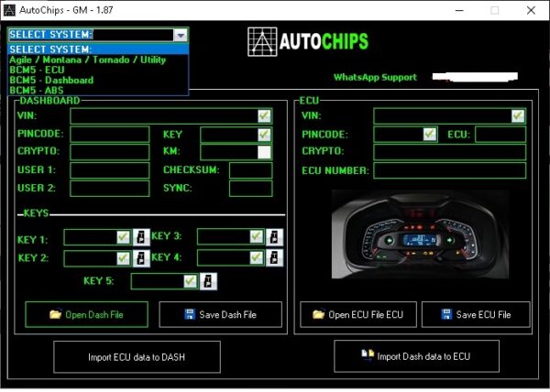Toggle the Dashboard KEY checkmark
The height and width of the screenshot is (392, 550).
(264, 135)
